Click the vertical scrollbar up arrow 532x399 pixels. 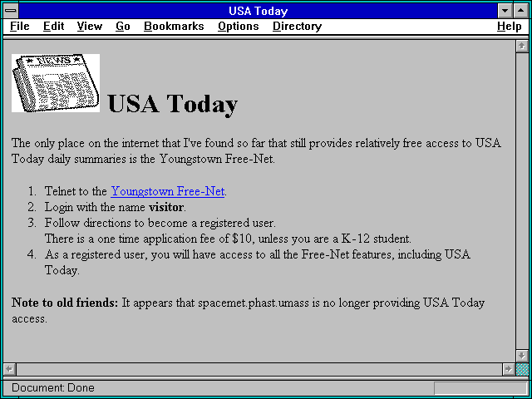point(522,47)
